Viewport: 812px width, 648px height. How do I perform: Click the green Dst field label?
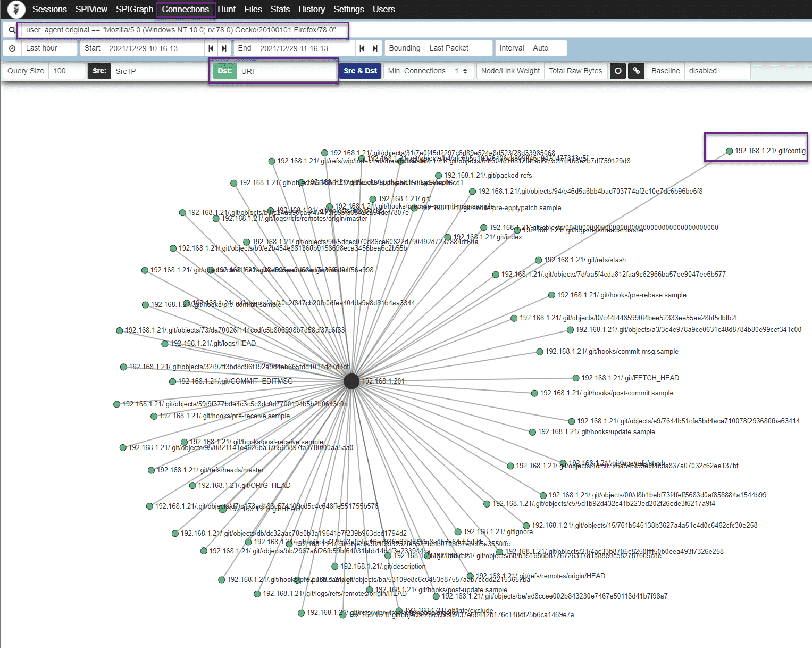point(224,70)
